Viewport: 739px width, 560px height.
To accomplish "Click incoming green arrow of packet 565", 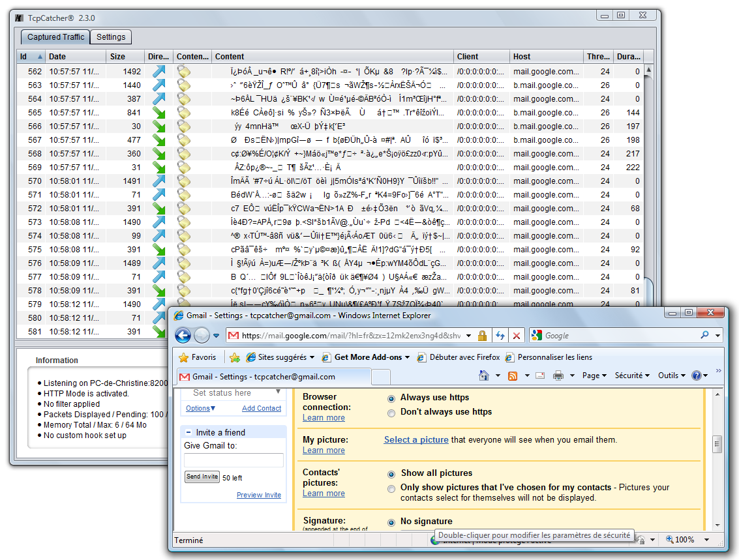I will 159,112.
